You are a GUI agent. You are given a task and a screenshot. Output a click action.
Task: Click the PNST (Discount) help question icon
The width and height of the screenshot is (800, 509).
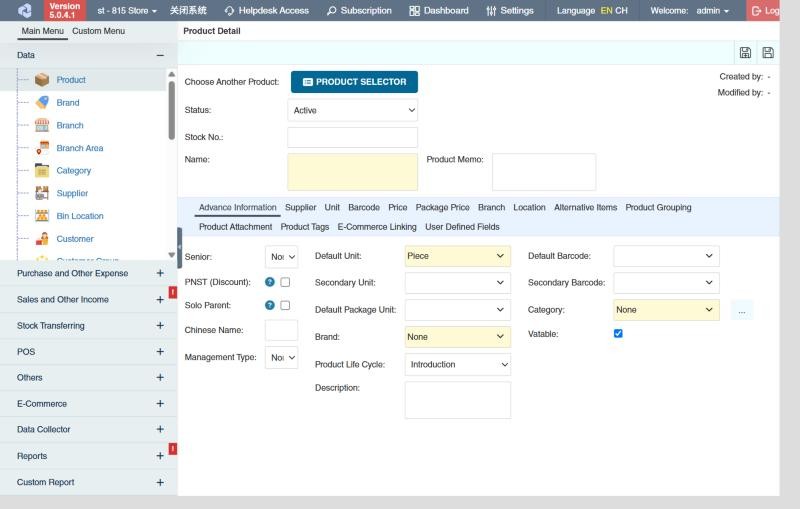click(x=270, y=282)
